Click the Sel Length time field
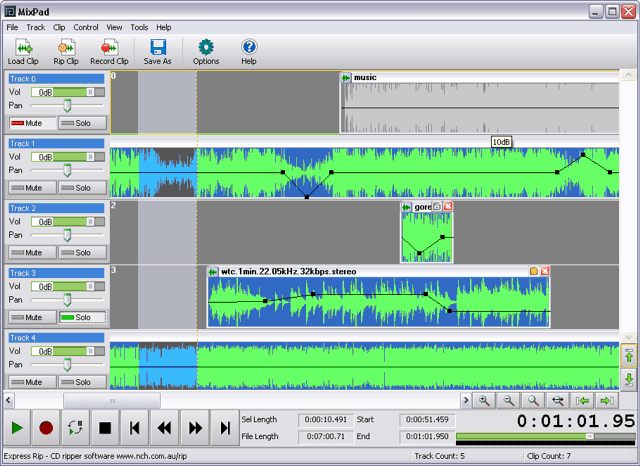The height and width of the screenshot is (466, 640). click(x=326, y=419)
